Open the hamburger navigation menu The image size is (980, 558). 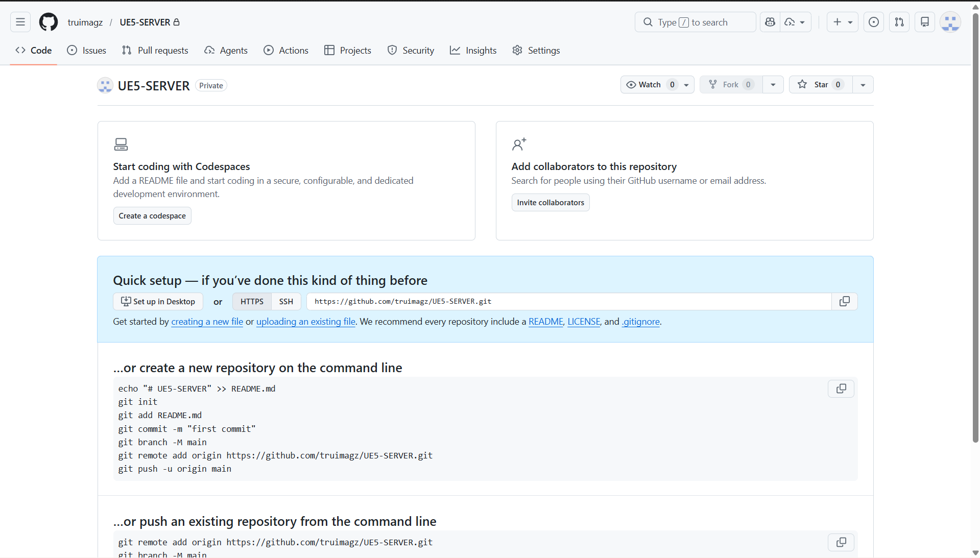(x=20, y=22)
